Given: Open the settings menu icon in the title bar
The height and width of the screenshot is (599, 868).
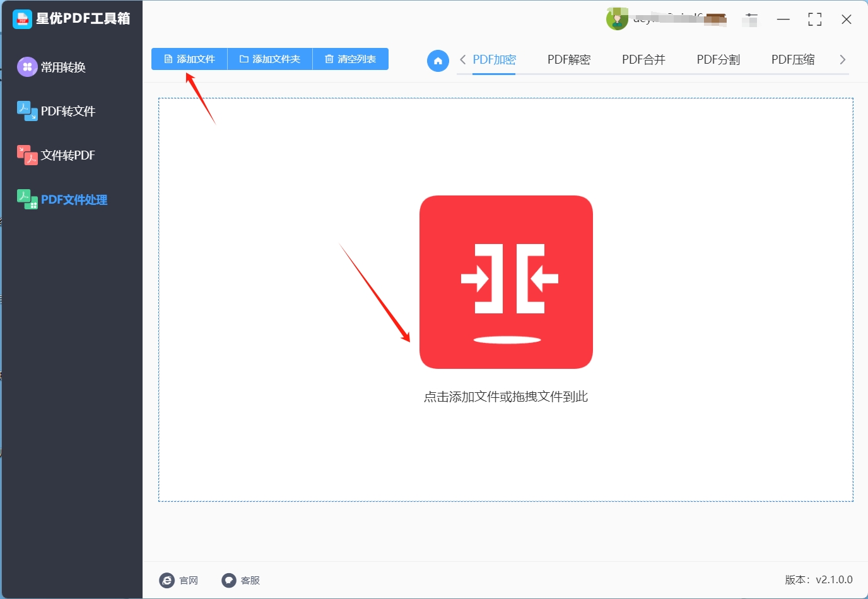Looking at the screenshot, I should (x=751, y=20).
